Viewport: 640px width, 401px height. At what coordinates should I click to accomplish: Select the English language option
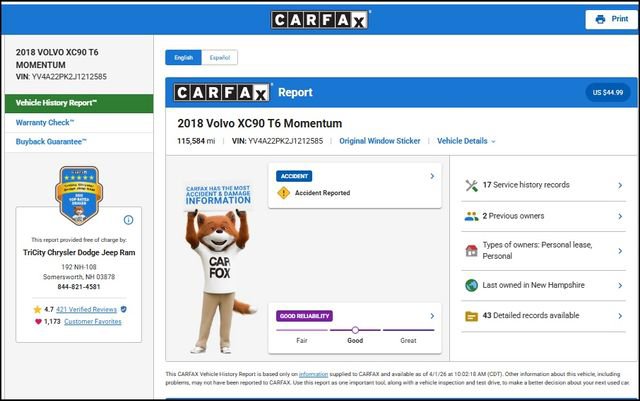click(184, 58)
